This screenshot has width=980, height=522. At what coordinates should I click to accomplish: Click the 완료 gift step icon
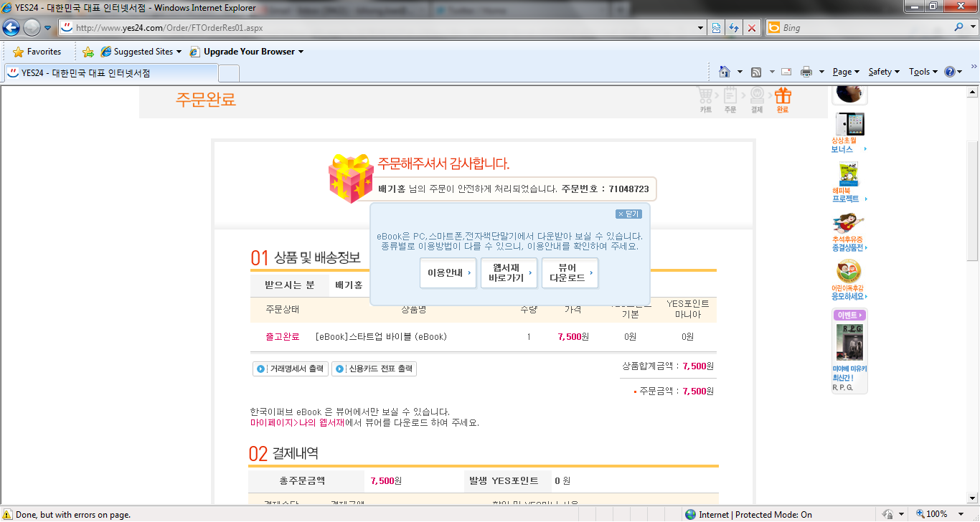783,100
